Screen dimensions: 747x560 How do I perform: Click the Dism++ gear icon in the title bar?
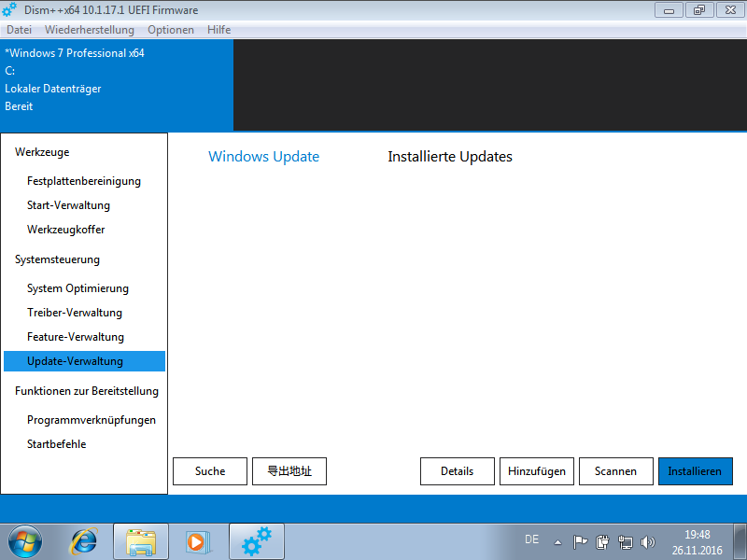click(x=9, y=9)
